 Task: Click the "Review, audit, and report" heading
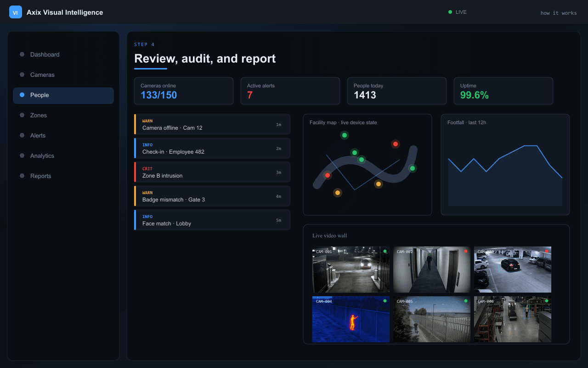(x=205, y=58)
